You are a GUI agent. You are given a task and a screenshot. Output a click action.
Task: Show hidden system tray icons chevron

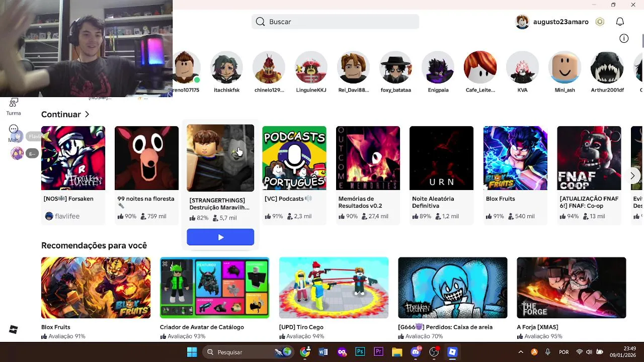(x=521, y=352)
